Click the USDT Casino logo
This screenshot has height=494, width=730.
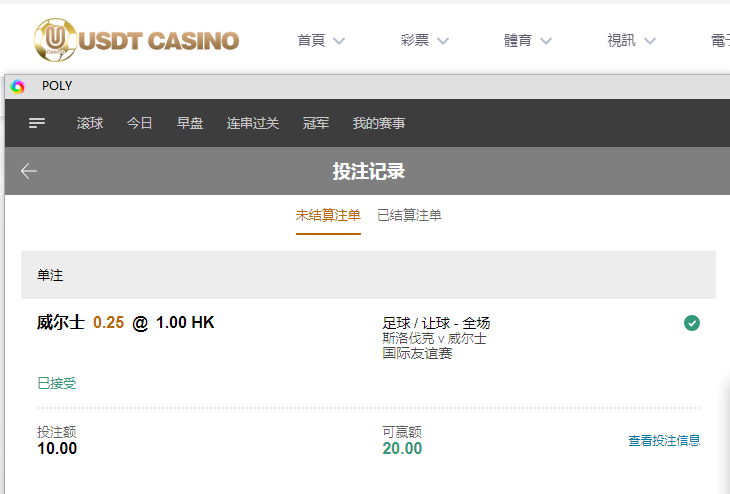[x=136, y=40]
